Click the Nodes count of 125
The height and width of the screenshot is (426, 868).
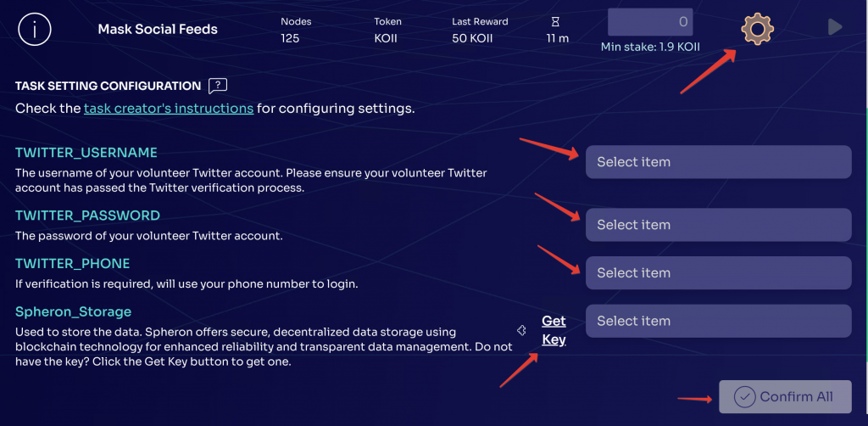coord(290,38)
